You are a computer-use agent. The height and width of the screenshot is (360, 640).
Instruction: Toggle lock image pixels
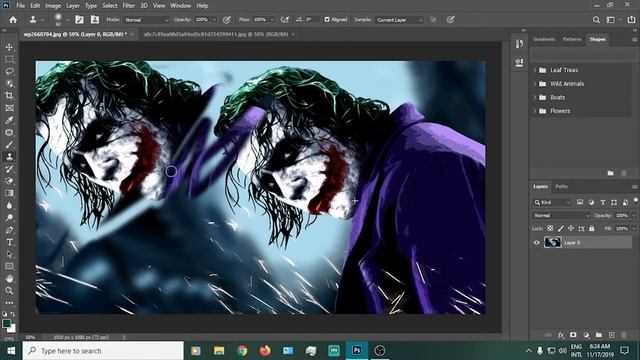pyautogui.click(x=561, y=229)
